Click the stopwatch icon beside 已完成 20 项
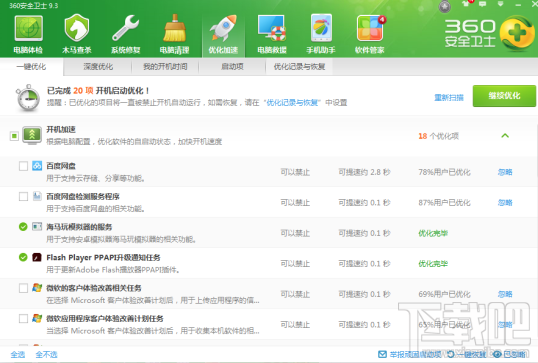 pos(27,98)
